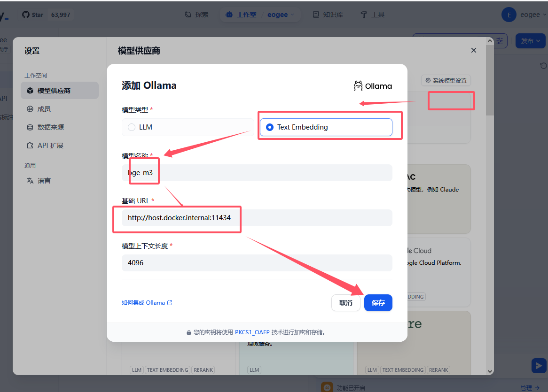Click the blue send arrow button

tap(539, 366)
